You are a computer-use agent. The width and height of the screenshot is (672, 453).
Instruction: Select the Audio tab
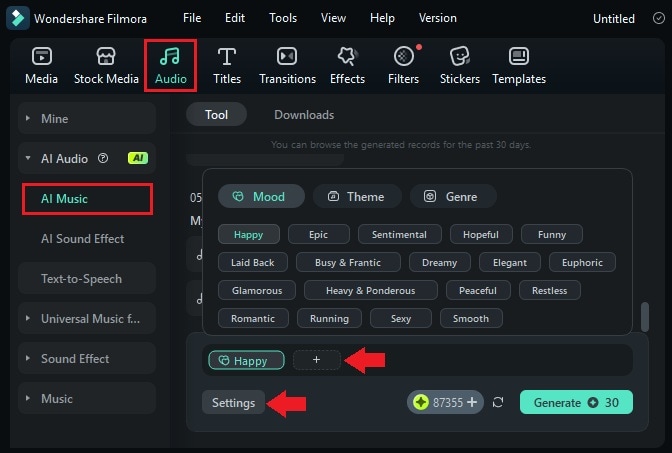pos(171,66)
